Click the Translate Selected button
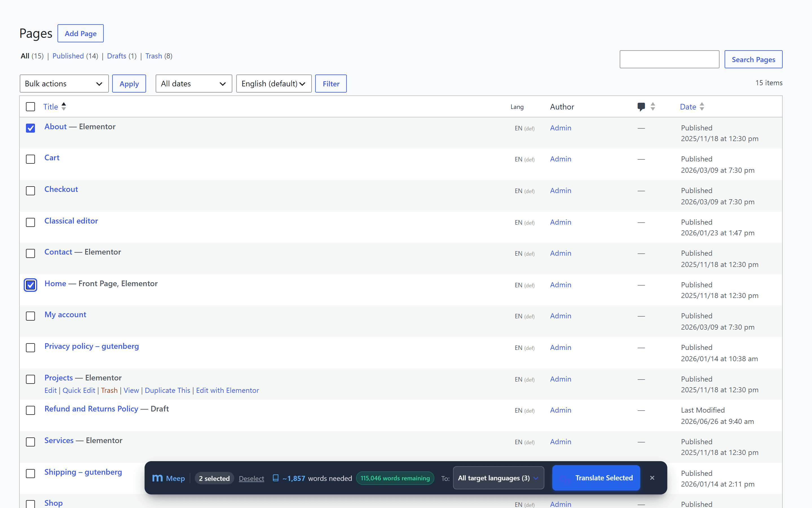Image resolution: width=812 pixels, height=508 pixels. 596,478
